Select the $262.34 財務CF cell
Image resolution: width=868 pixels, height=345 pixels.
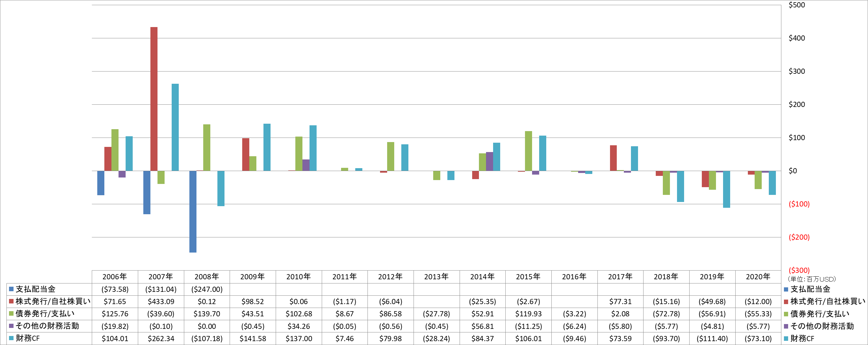[161, 339]
